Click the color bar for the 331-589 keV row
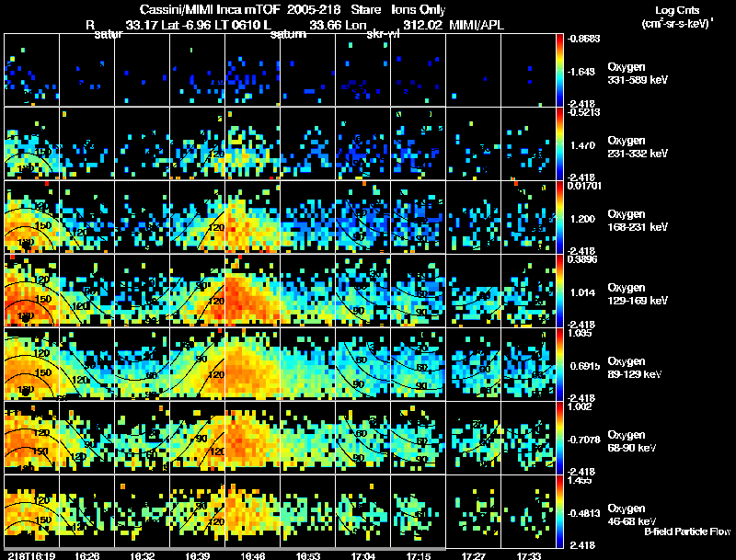 click(x=559, y=70)
